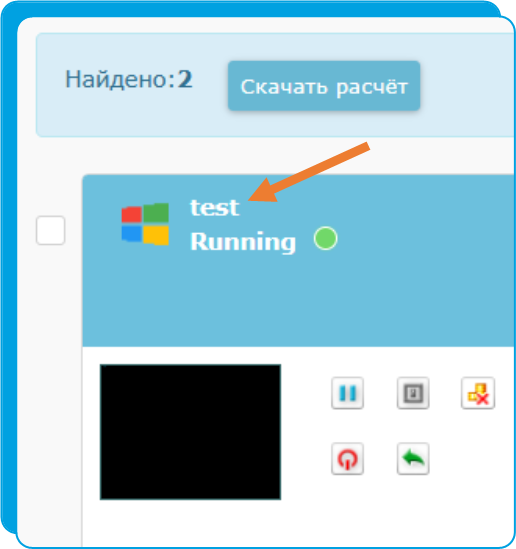The width and height of the screenshot is (516, 549).
Task: Click the Running status text
Action: [243, 242]
